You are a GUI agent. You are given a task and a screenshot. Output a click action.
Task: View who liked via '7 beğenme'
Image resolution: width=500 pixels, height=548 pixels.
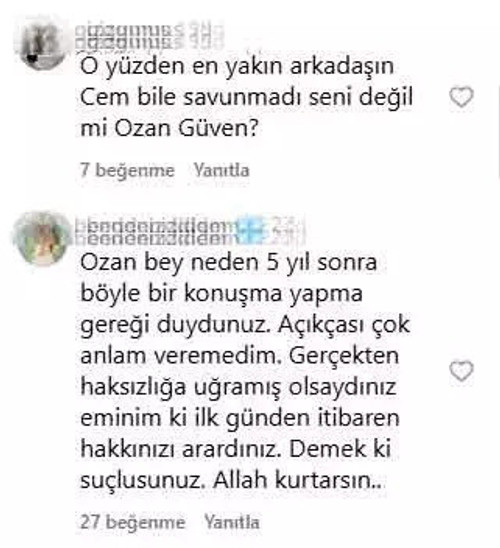tap(127, 171)
